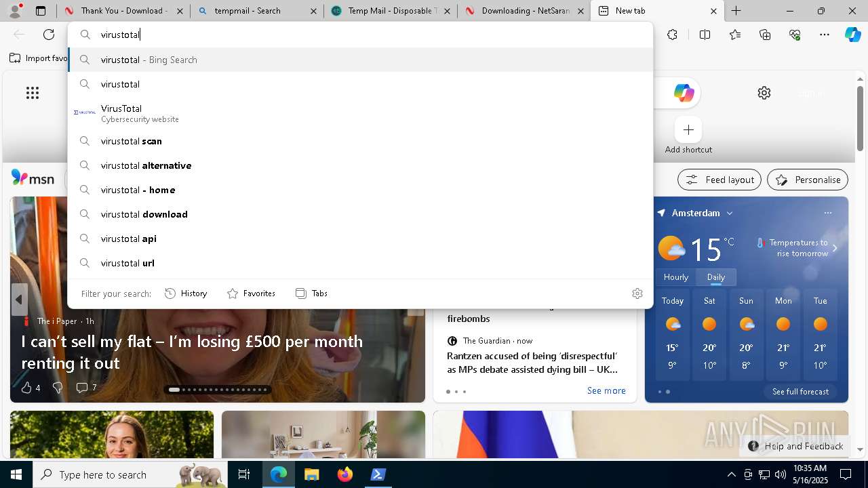Switch to the Downloading - NetSarang tab
Image resolution: width=868 pixels, height=488 pixels.
point(524,11)
